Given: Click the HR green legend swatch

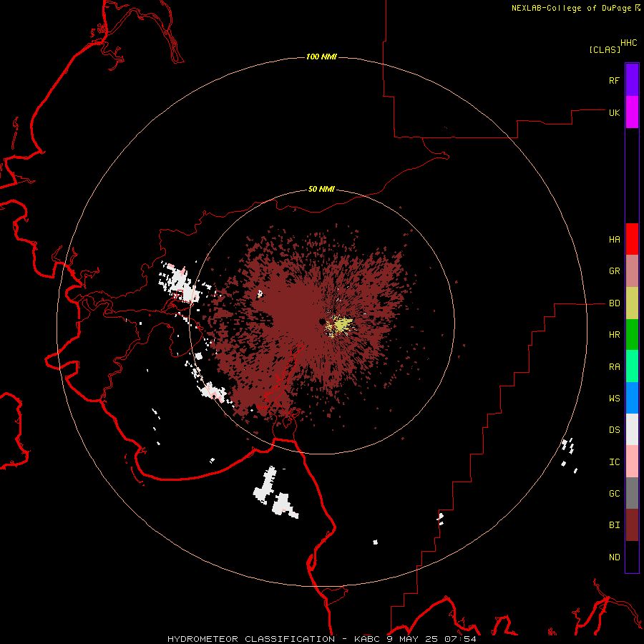Looking at the screenshot, I should tap(632, 335).
